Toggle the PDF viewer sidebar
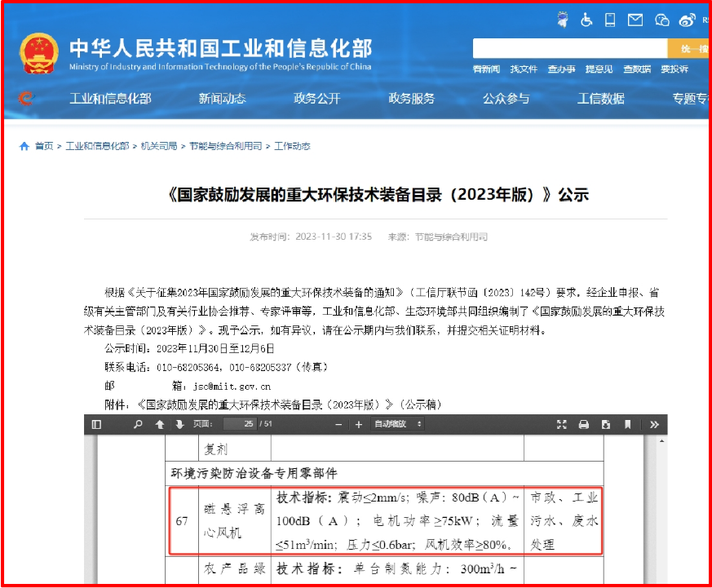 click(x=97, y=424)
